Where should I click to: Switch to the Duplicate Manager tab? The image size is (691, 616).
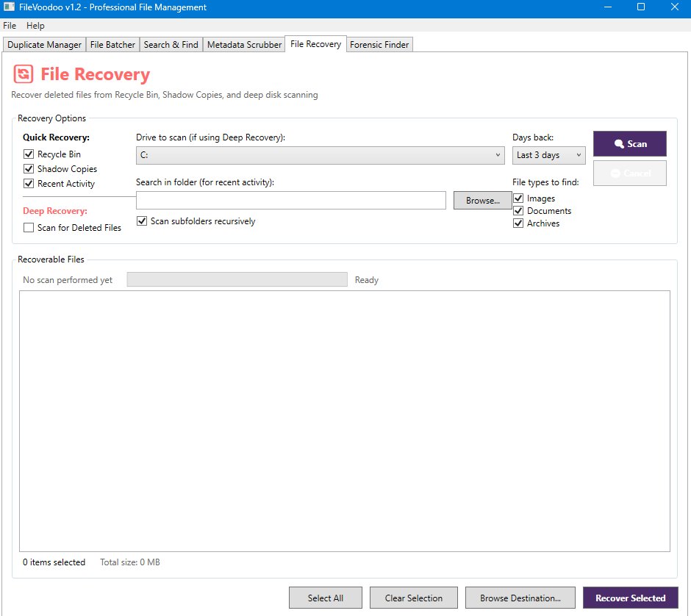point(44,45)
